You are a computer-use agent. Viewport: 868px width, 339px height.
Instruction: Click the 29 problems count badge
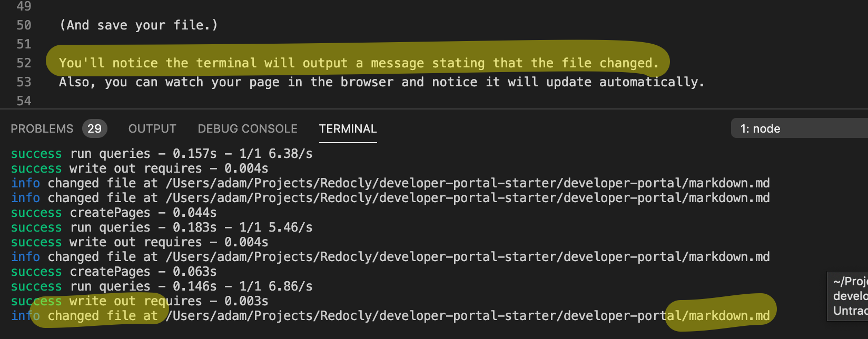(x=95, y=129)
